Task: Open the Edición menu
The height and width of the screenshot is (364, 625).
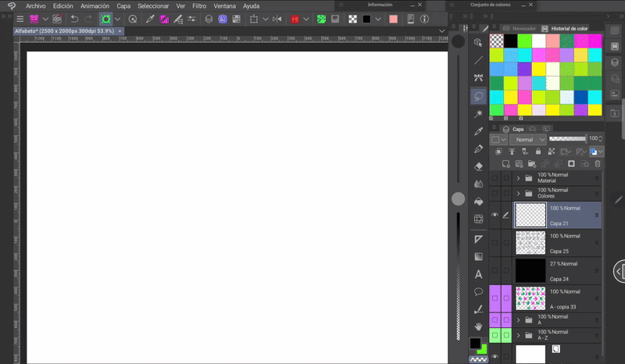Action: 63,6
